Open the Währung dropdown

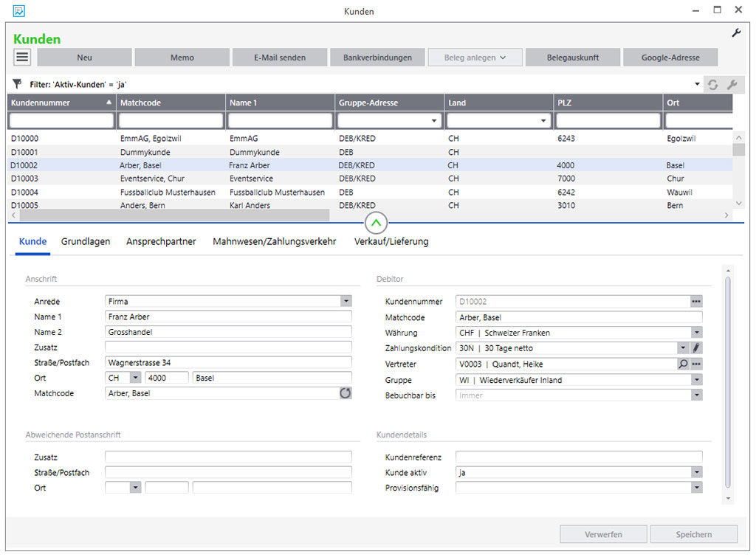[697, 333]
